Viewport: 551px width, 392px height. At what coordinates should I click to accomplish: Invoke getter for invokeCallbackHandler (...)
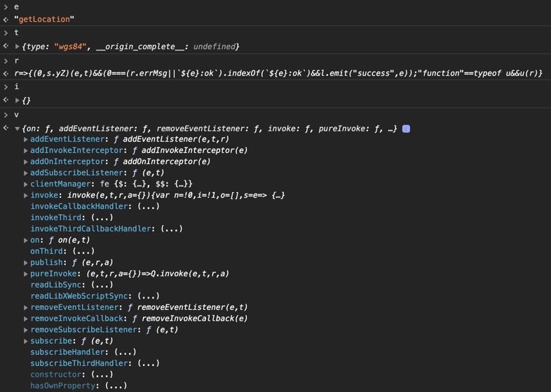pos(148,206)
